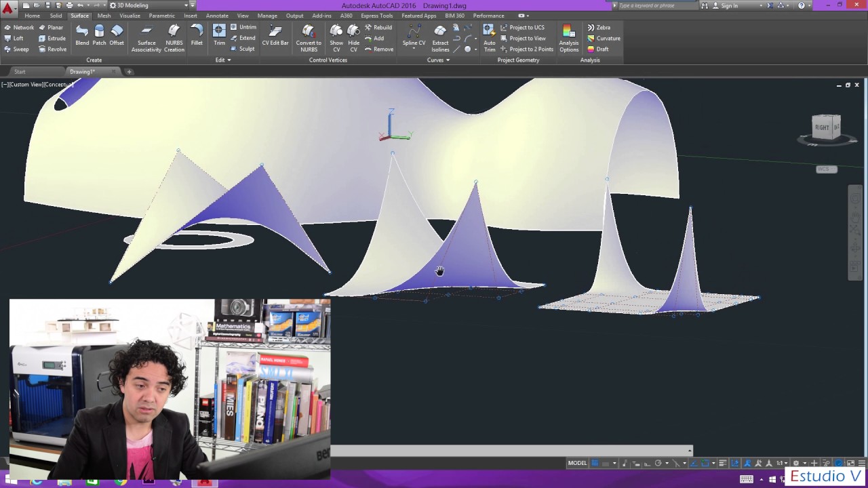The image size is (868, 488).
Task: Select the Extrude surface tool
Action: [52, 39]
